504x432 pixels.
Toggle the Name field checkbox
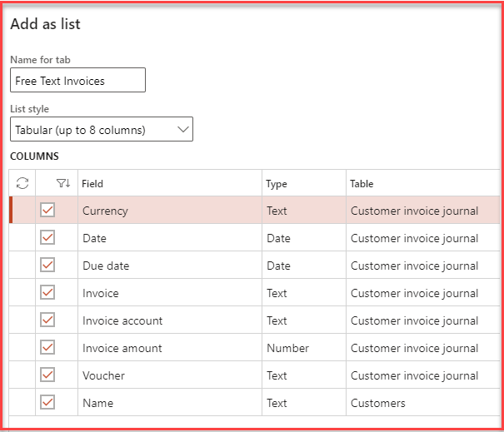pyautogui.click(x=47, y=403)
